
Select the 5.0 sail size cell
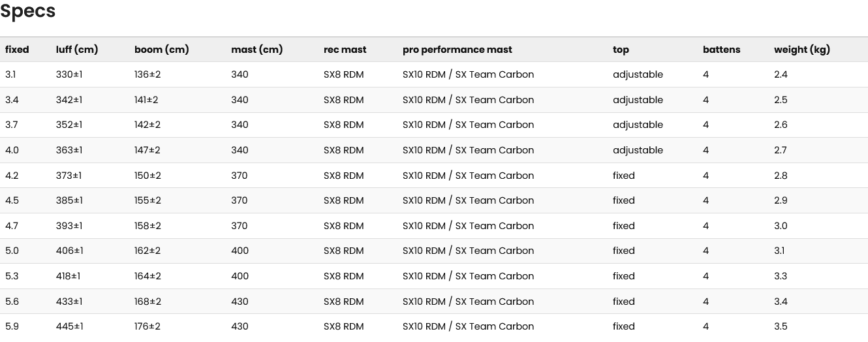(x=12, y=251)
